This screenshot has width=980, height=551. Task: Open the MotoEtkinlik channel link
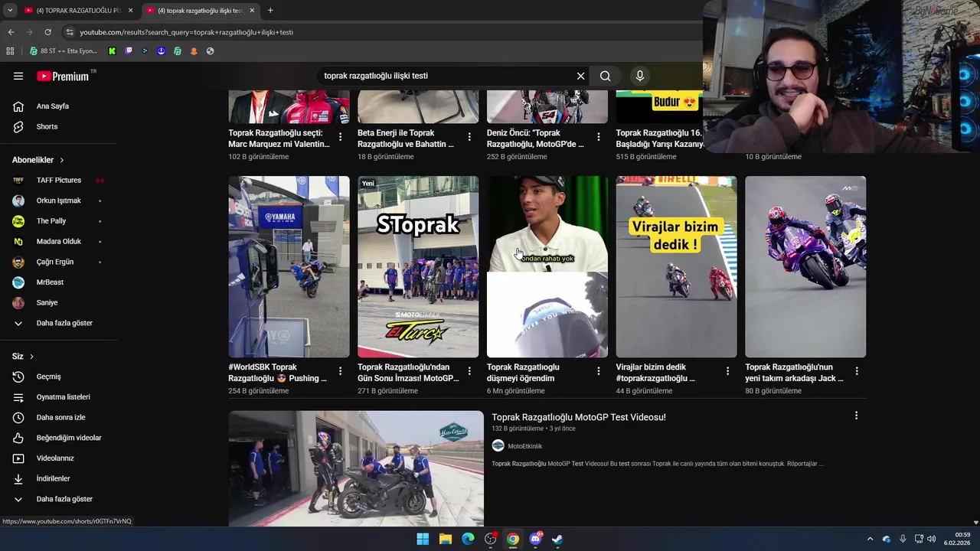(524, 446)
